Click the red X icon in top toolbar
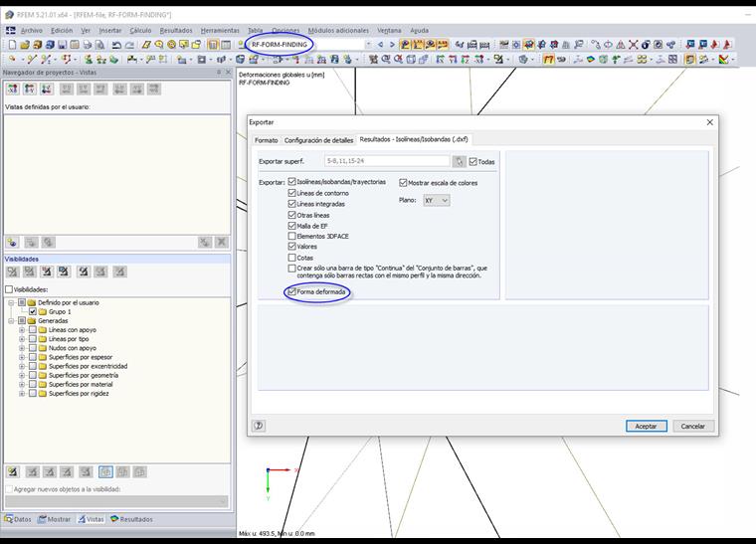Viewport: 756px width, 544px height. point(633,45)
